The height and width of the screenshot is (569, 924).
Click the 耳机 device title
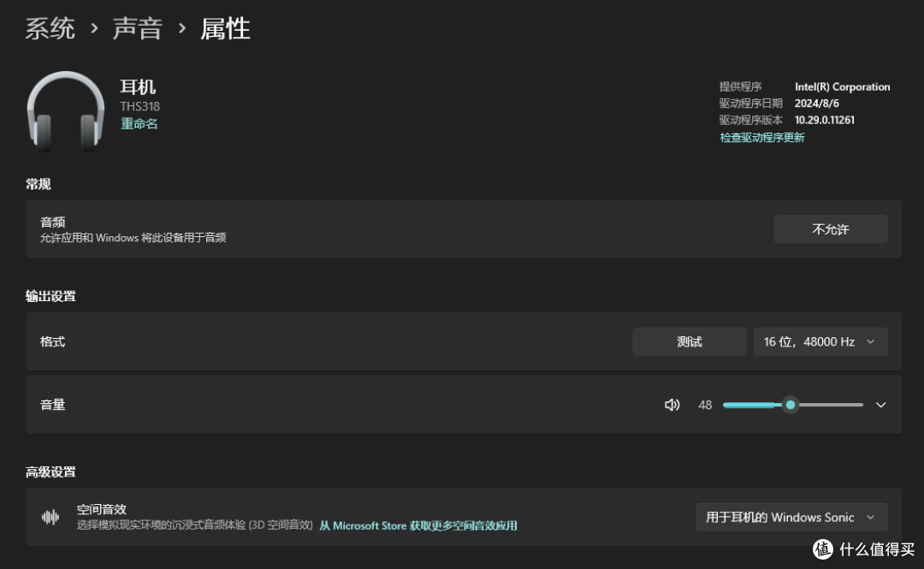click(138, 87)
